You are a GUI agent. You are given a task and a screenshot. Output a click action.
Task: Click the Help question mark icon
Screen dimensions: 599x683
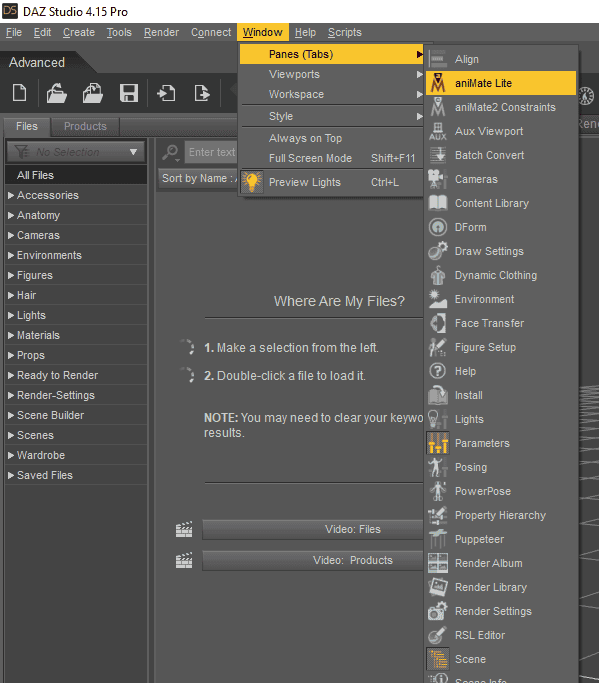point(438,371)
